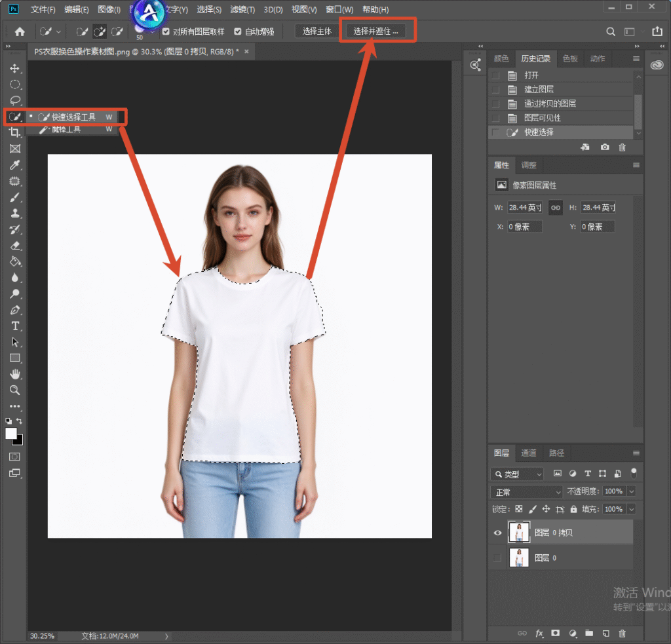Screen dimensions: 671x644
Task: Select the Lasso tool
Action: click(x=15, y=100)
